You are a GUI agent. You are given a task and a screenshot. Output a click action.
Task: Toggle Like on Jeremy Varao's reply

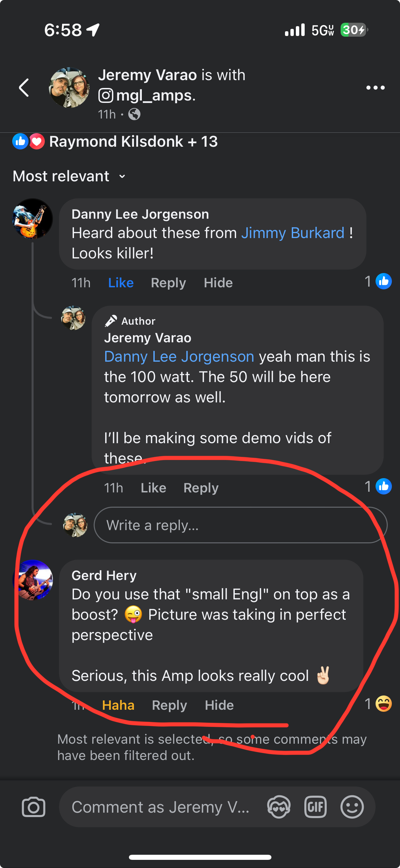tap(153, 488)
